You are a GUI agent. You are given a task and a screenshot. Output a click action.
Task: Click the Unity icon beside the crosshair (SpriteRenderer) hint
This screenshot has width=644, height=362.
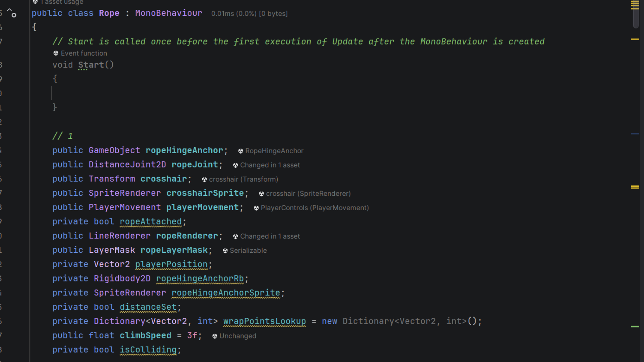pyautogui.click(x=261, y=194)
